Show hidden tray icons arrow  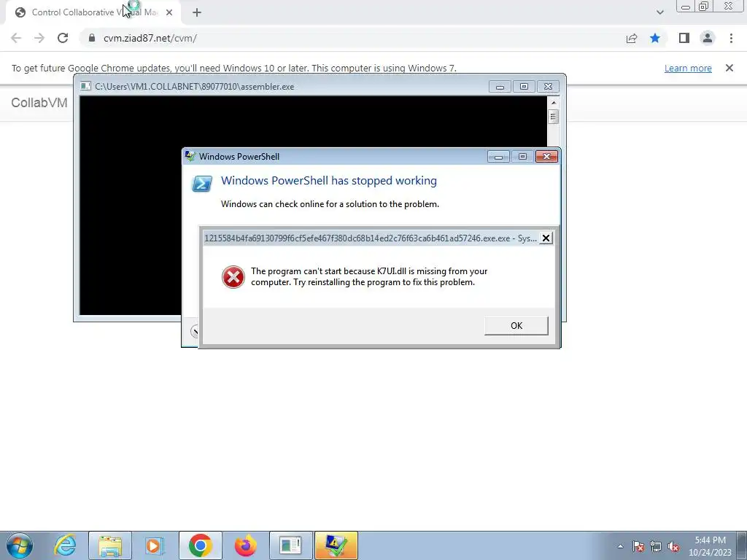[620, 546]
